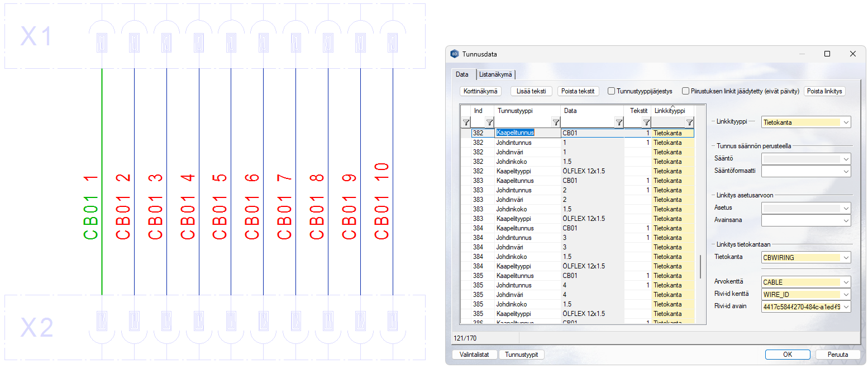Viewport: 868px width, 368px height.
Task: Click the Tunnustyyppi filter input field
Action: pos(523,122)
